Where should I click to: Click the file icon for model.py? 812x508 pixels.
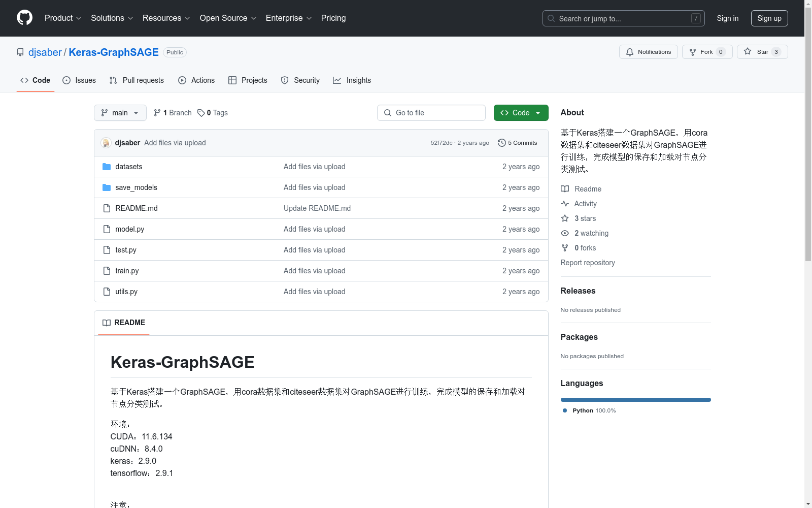[107, 229]
